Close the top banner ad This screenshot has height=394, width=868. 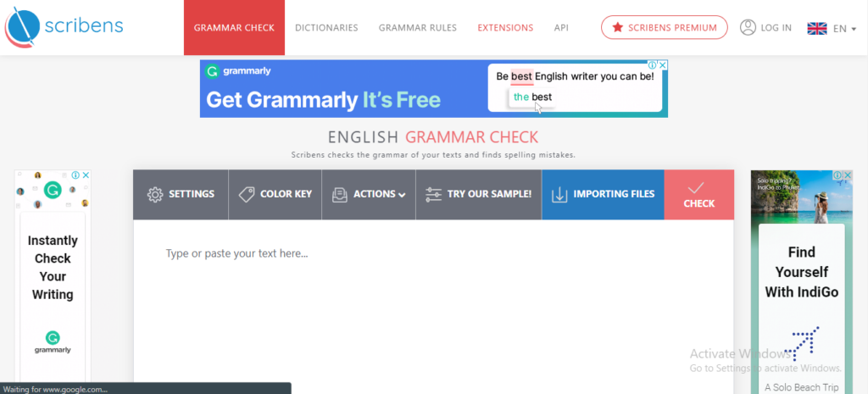(x=663, y=64)
